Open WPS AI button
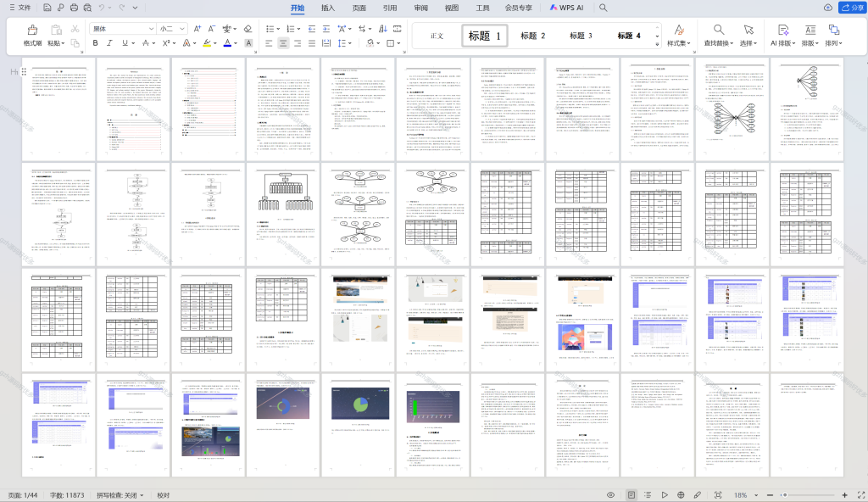This screenshot has height=502, width=868. 566,8
